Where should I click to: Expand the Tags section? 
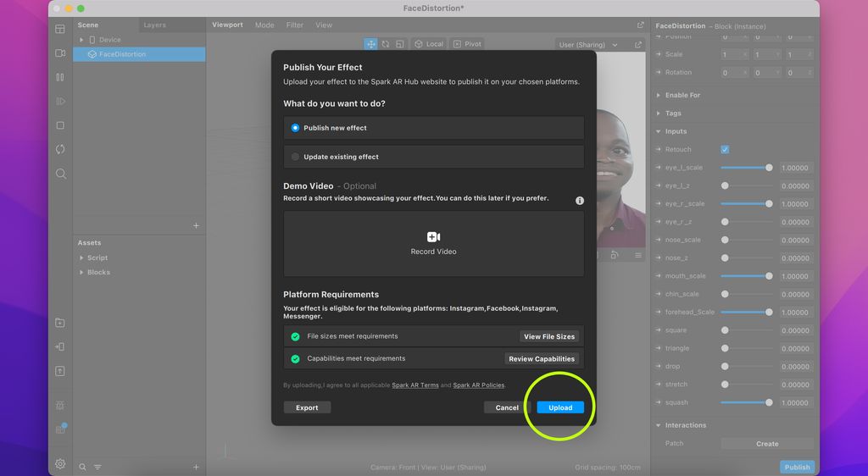[658, 113]
